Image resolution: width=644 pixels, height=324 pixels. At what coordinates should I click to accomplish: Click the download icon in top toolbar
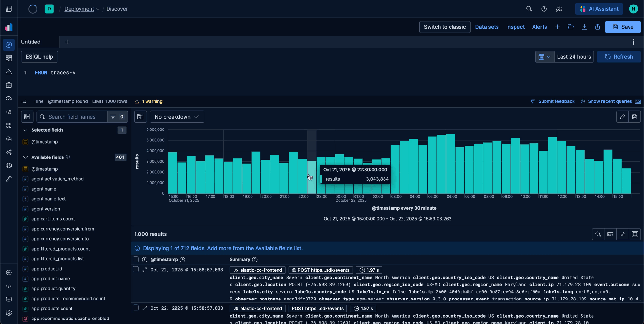coord(584,27)
